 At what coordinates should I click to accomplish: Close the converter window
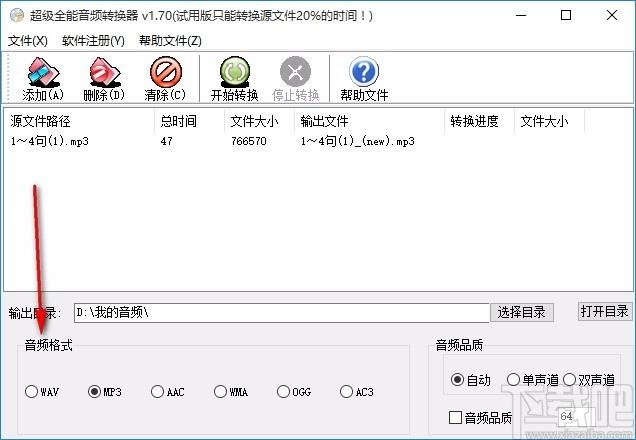pyautogui.click(x=612, y=15)
